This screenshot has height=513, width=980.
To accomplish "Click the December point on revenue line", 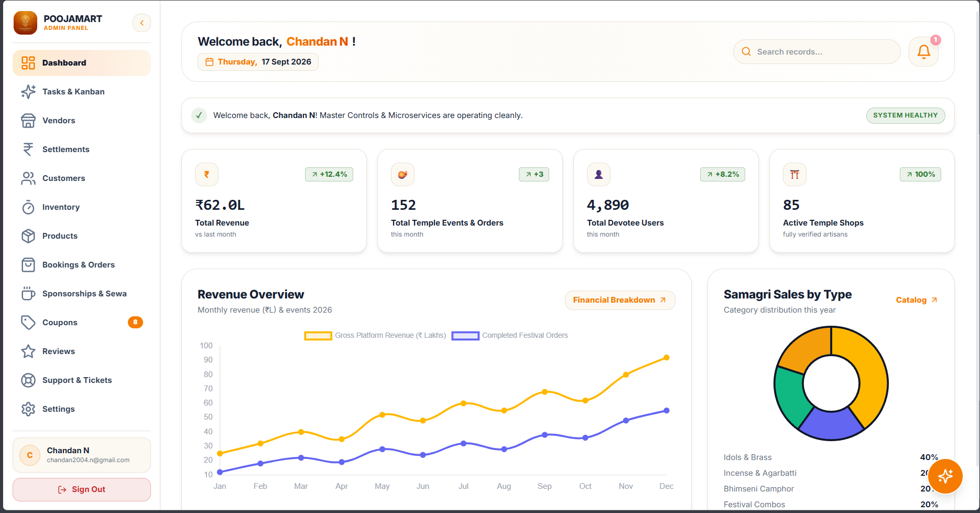I will pos(667,358).
